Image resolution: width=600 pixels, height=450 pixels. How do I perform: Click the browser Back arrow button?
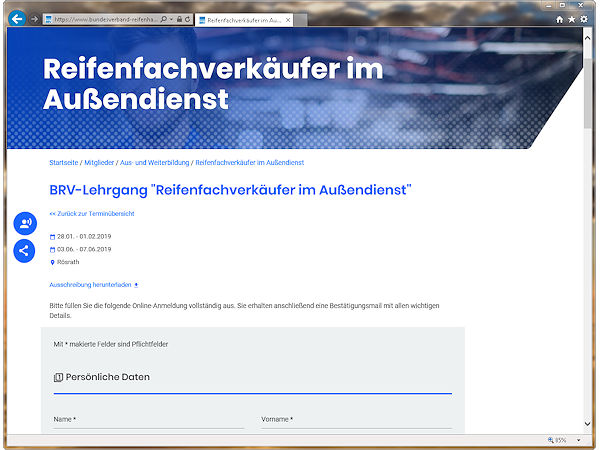[x=16, y=18]
